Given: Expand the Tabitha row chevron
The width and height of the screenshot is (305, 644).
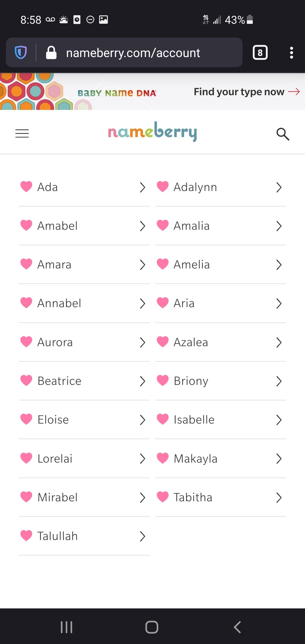Looking at the screenshot, I should click(279, 497).
